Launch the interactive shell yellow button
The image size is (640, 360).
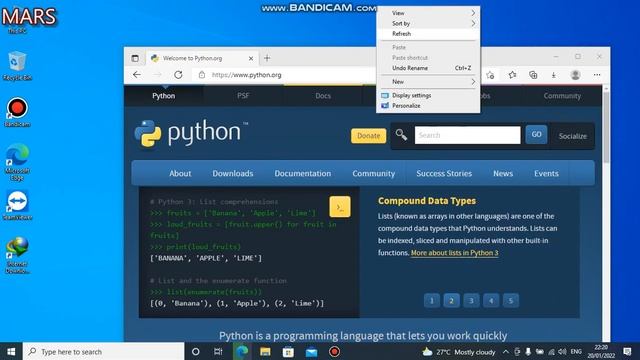point(340,207)
